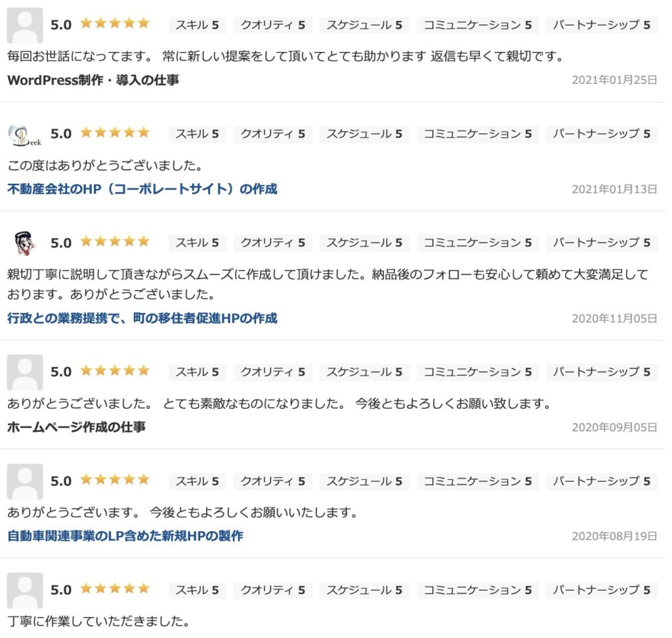The image size is (672, 638).
Task: Click the ホームページ作成の仕事 title
Action: point(76,427)
